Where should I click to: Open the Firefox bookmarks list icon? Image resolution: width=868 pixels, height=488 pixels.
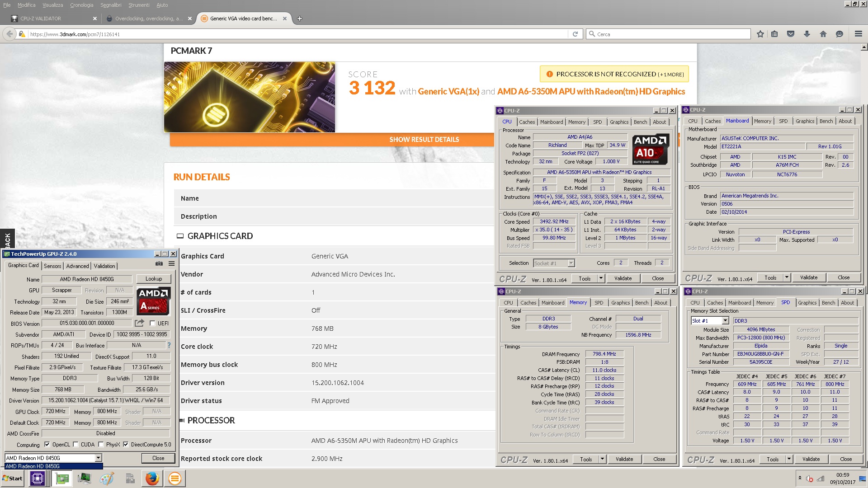(774, 34)
